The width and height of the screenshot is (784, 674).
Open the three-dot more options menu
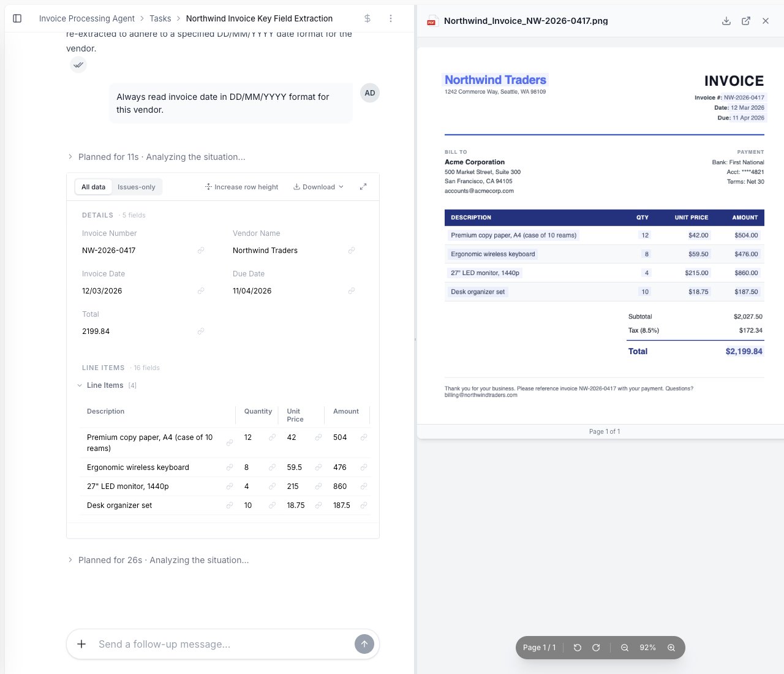[391, 18]
